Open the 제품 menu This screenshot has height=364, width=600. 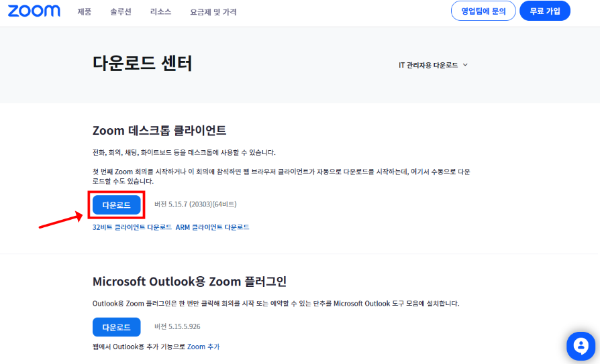[84, 12]
